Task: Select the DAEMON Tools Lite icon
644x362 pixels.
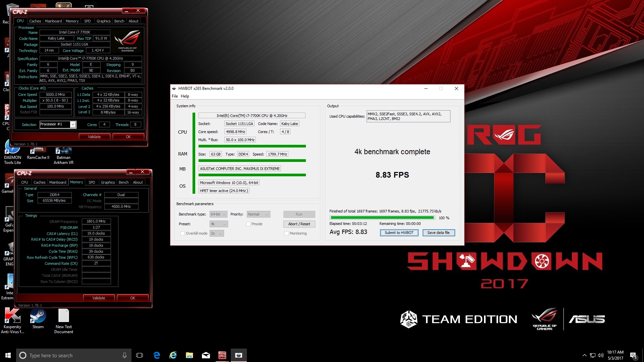Action: (x=12, y=153)
